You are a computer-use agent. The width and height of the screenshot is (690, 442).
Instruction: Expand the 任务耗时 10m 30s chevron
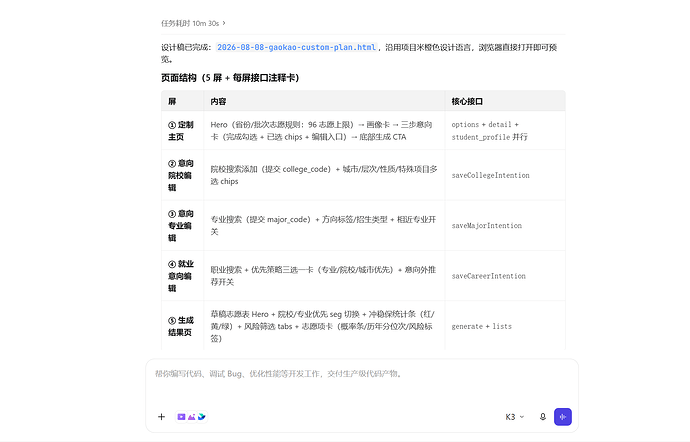pyautogui.click(x=224, y=23)
